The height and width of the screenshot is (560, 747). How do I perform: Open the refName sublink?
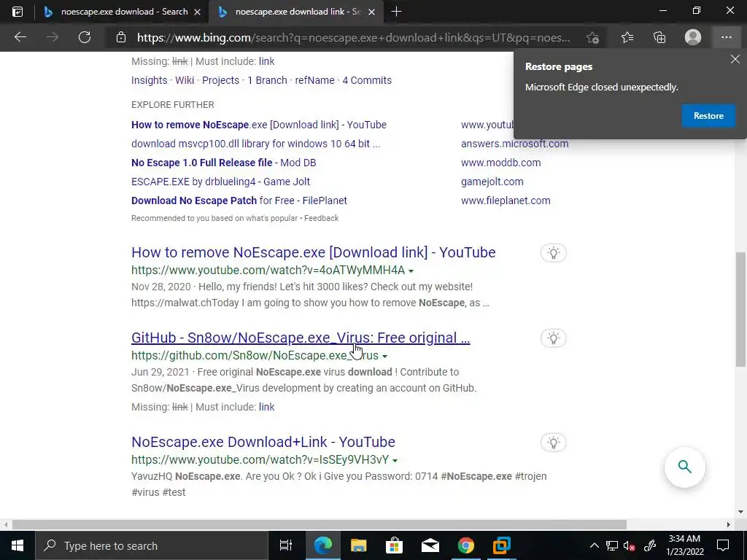[x=315, y=80]
